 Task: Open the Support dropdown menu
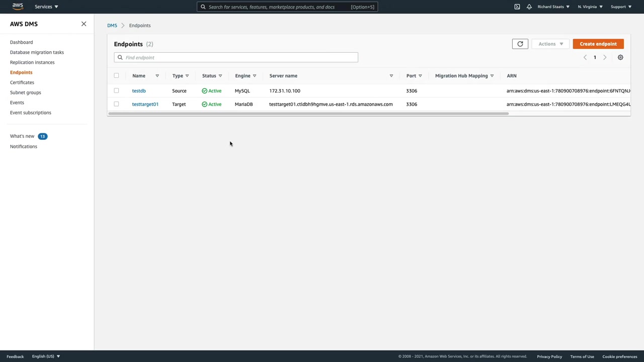(621, 7)
